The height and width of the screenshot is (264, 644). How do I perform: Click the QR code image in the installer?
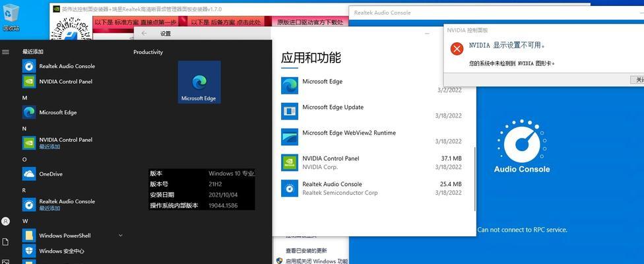pyautogui.click(x=71, y=29)
